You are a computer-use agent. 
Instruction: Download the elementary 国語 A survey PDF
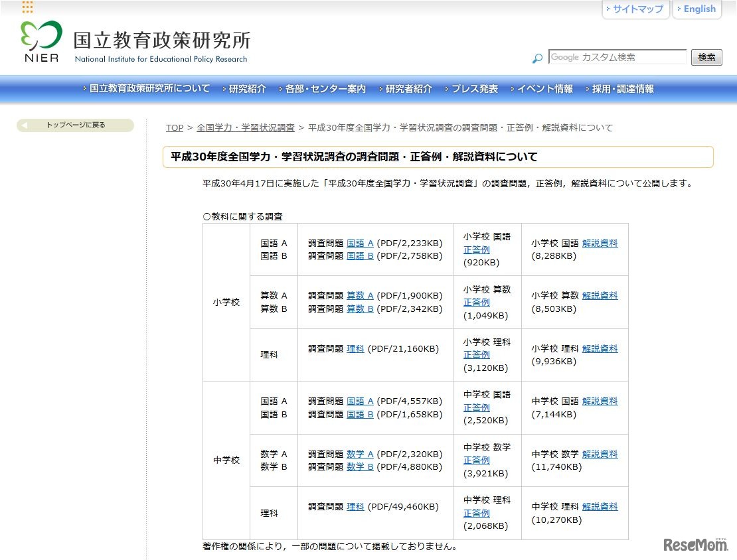361,243
